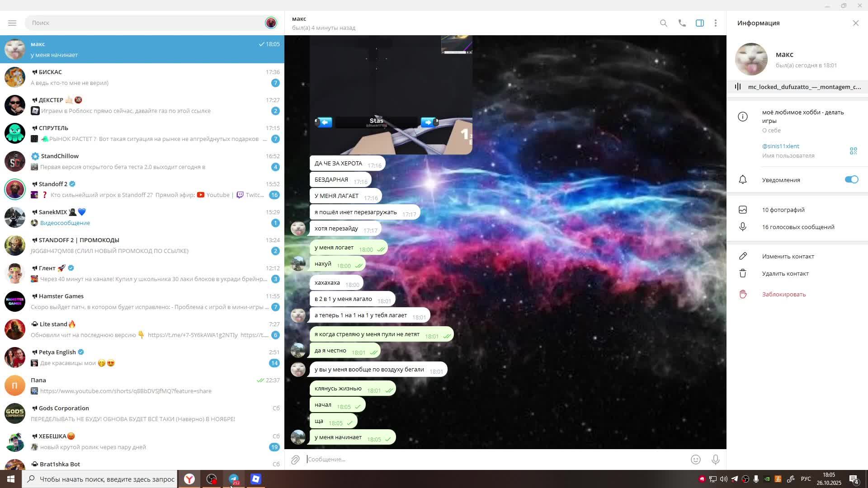
Task: Start a voice call with макс
Action: [x=682, y=23]
